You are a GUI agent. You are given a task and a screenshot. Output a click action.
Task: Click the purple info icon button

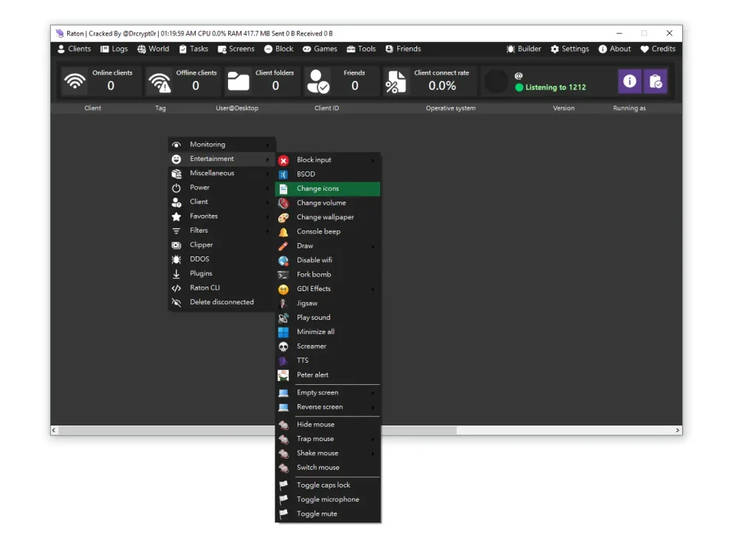[x=629, y=81]
